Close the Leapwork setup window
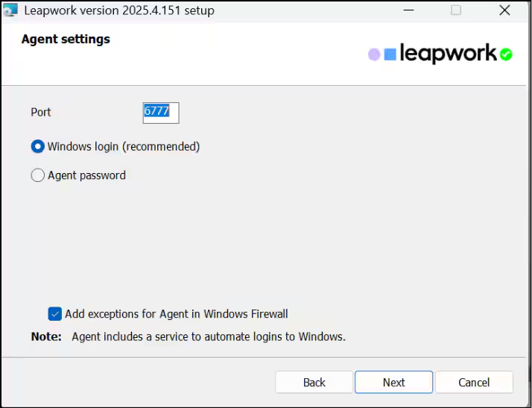532x408 pixels. click(504, 10)
